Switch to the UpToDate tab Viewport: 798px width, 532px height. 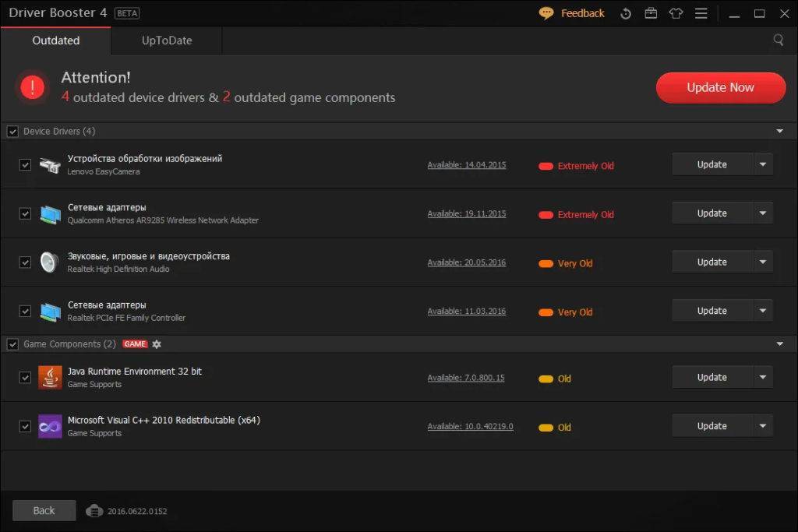tap(167, 41)
